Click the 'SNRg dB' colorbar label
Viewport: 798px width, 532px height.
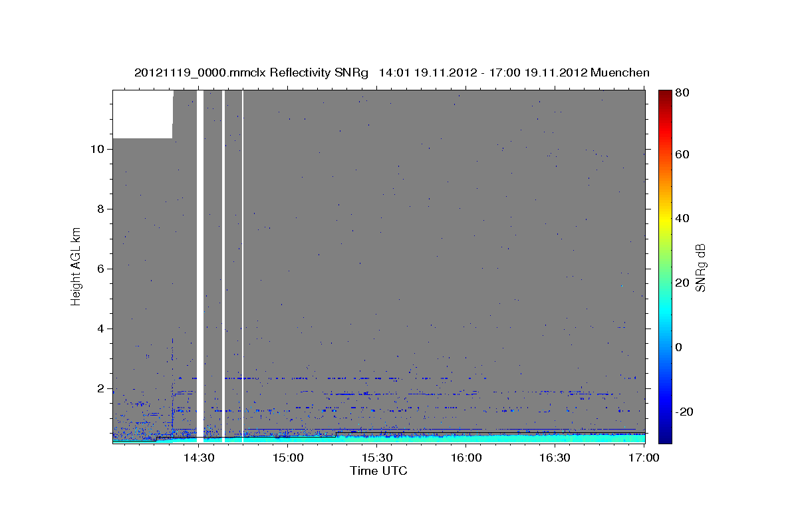click(x=700, y=268)
